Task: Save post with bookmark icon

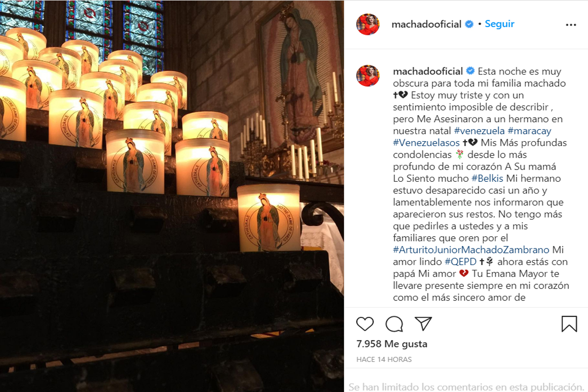Action: click(569, 324)
